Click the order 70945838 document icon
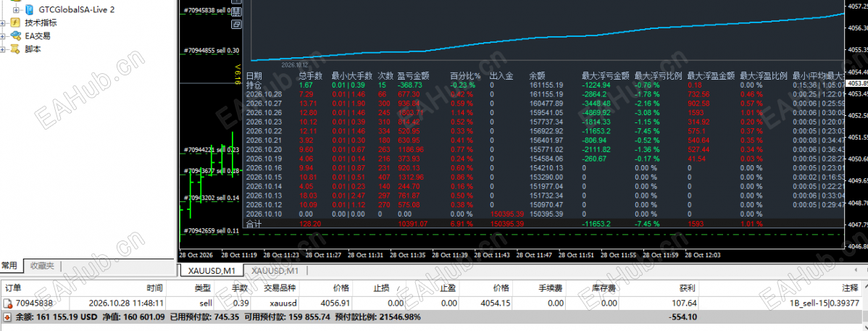Image resolution: width=868 pixels, height=331 pixels. (x=8, y=303)
